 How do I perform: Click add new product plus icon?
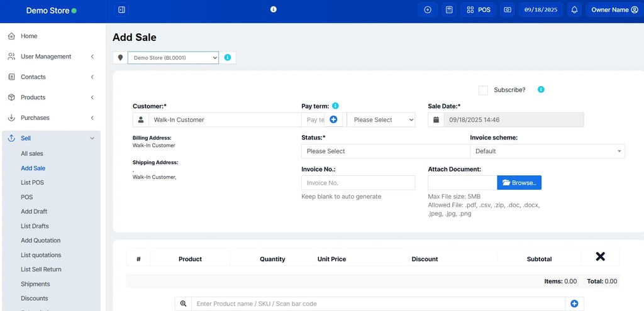tap(575, 303)
